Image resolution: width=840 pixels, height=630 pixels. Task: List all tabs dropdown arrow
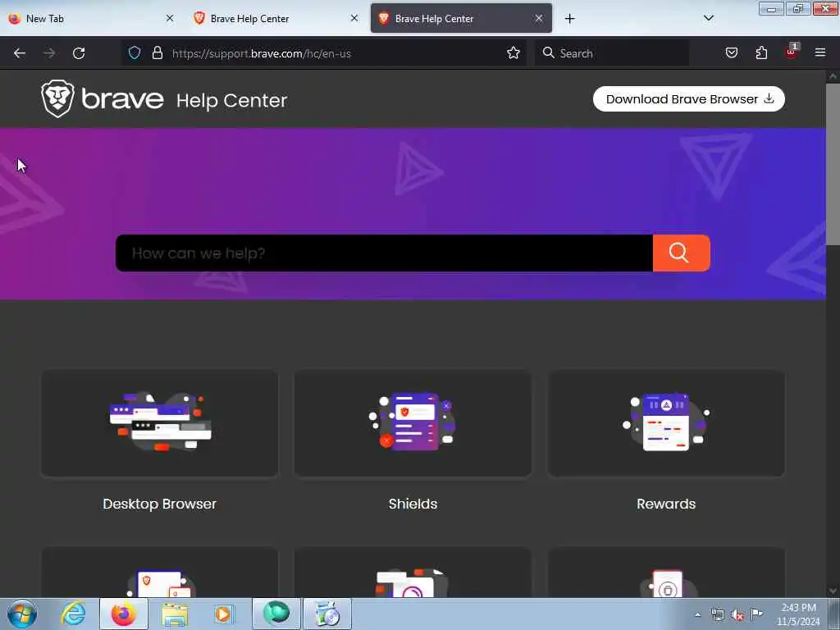click(x=708, y=18)
